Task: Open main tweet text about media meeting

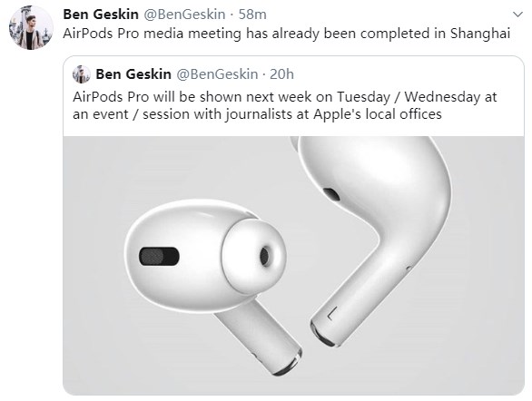Action: [x=287, y=34]
